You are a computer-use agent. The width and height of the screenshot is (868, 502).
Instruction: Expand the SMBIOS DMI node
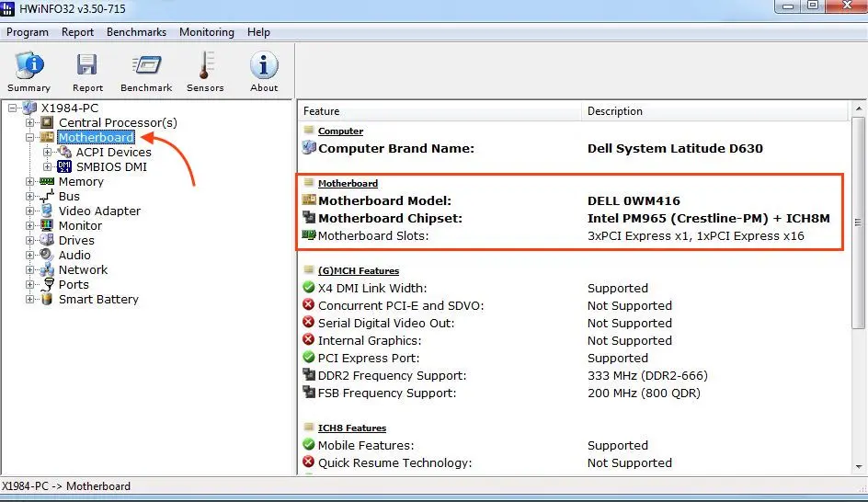[x=48, y=166]
